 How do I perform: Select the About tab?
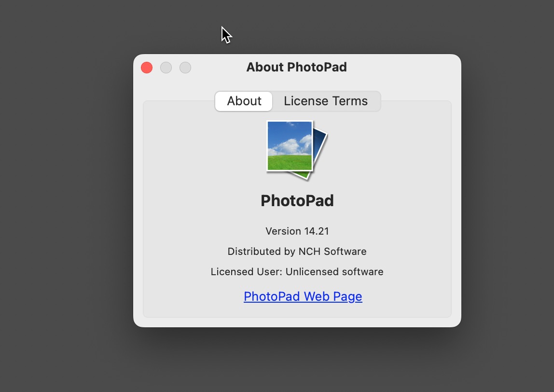(244, 101)
